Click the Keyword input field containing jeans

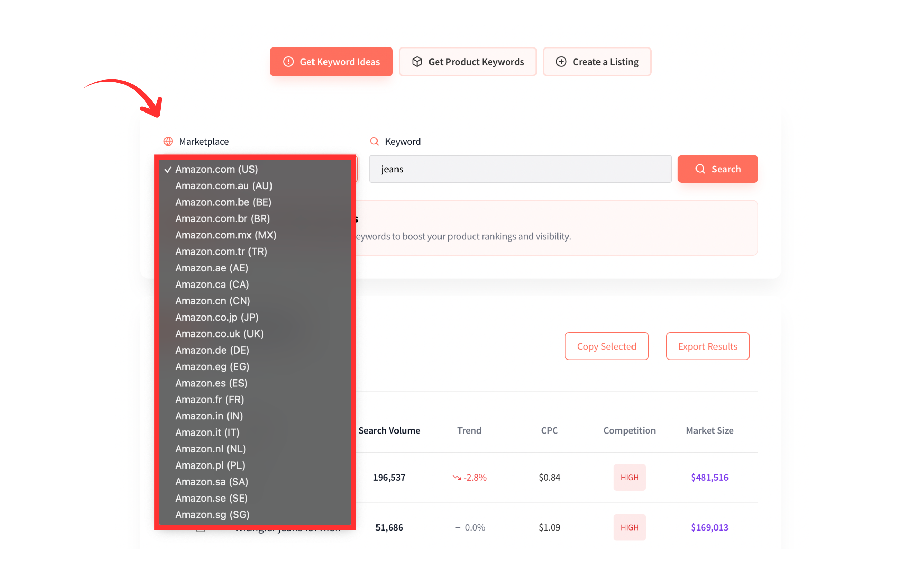(520, 169)
